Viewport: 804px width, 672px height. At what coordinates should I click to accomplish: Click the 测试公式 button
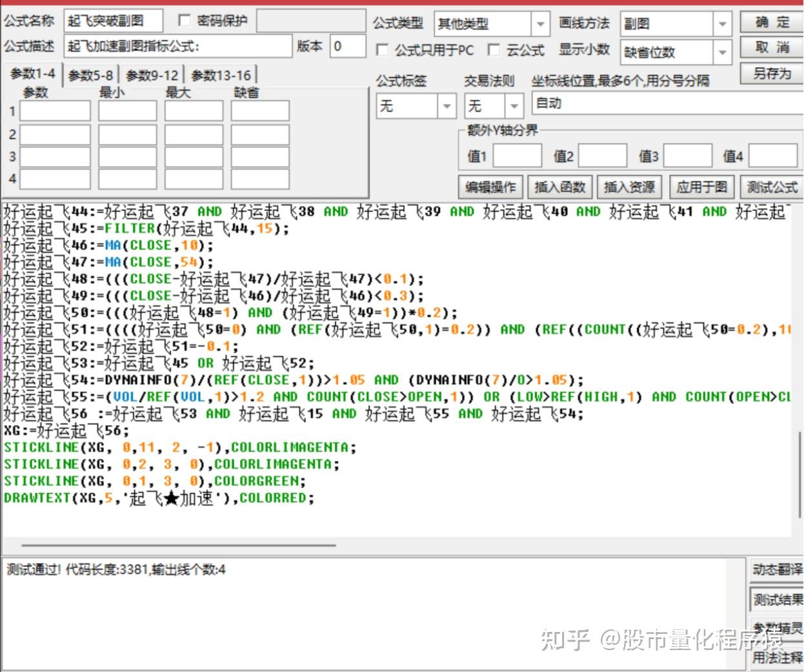pyautogui.click(x=772, y=187)
